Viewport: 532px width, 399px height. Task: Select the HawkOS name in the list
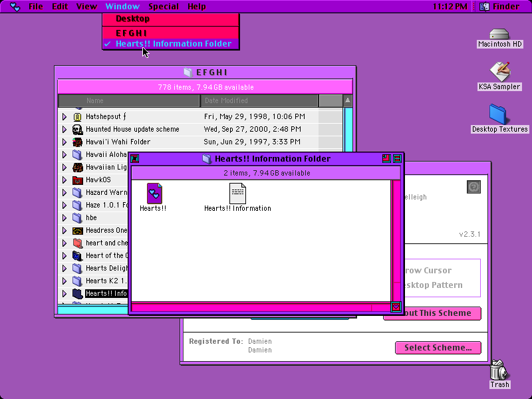(x=98, y=180)
